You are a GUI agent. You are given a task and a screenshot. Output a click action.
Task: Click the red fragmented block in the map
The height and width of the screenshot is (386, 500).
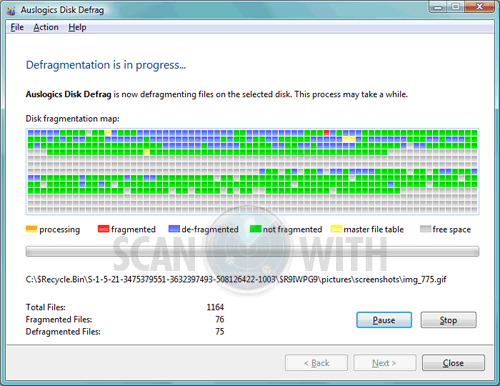click(x=327, y=133)
